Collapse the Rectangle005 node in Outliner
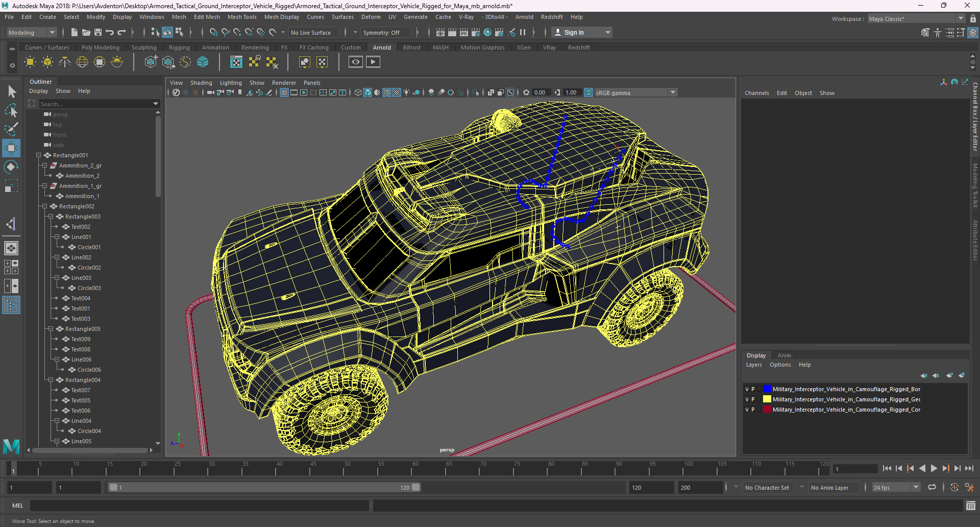 pyautogui.click(x=51, y=329)
